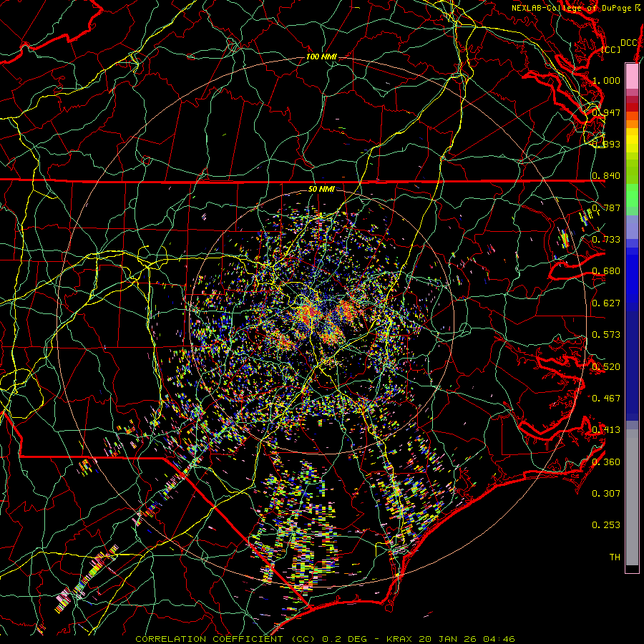The image size is (644, 644).
Task: Click the 0.733 scale value
Action: [606, 240]
